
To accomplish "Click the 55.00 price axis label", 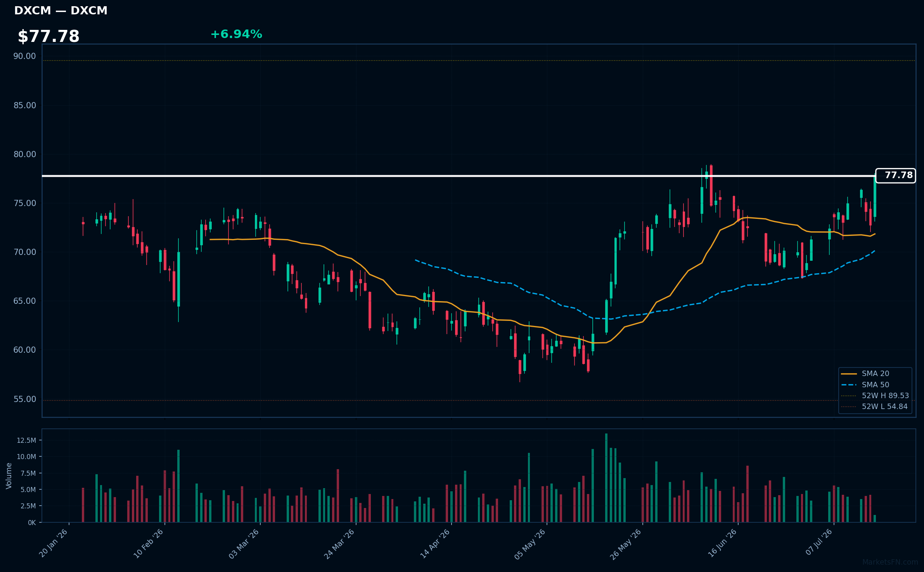I will (24, 399).
